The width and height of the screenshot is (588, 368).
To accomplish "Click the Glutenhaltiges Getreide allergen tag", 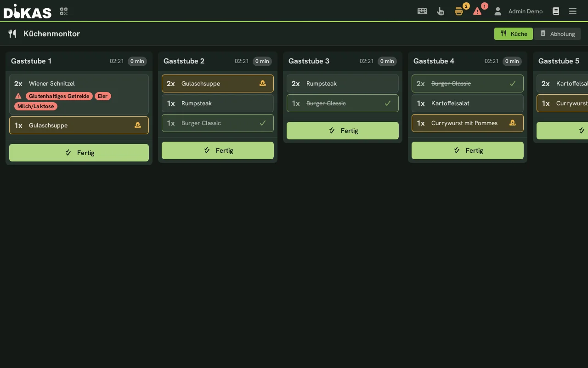I will 59,96.
